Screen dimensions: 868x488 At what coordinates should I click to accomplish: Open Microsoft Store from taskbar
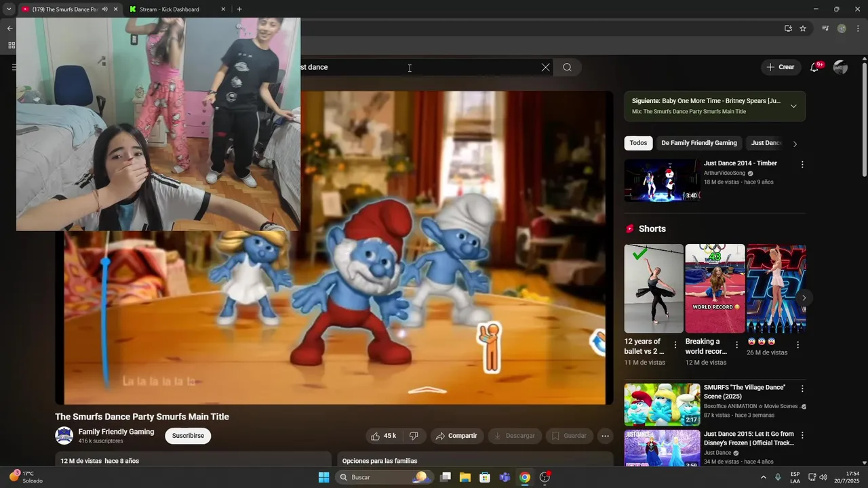(485, 477)
